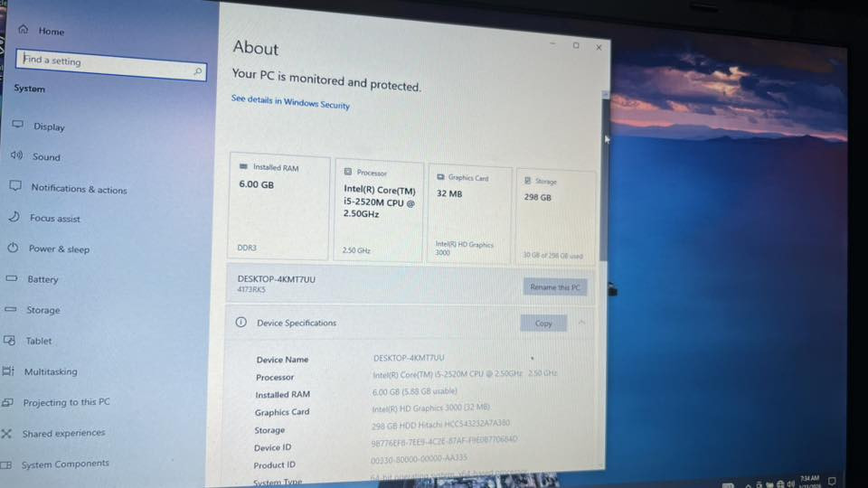Click the Multitasking icon in sidebar
The height and width of the screenshot is (488, 868).
coord(8,371)
